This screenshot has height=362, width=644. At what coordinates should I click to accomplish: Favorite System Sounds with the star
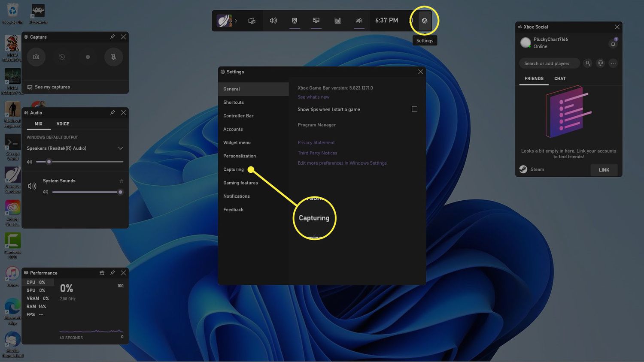click(x=121, y=181)
